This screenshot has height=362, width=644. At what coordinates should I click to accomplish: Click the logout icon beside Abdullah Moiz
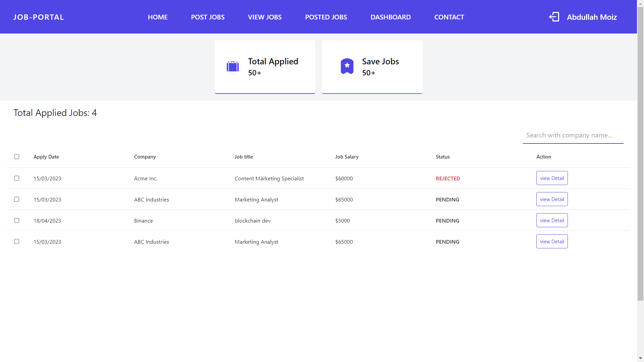tap(554, 17)
